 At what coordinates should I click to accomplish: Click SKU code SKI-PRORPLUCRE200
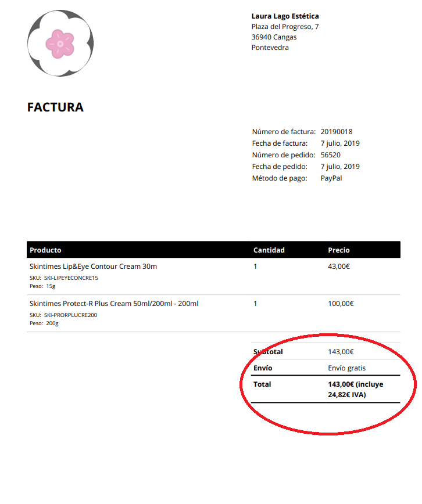pos(70,315)
